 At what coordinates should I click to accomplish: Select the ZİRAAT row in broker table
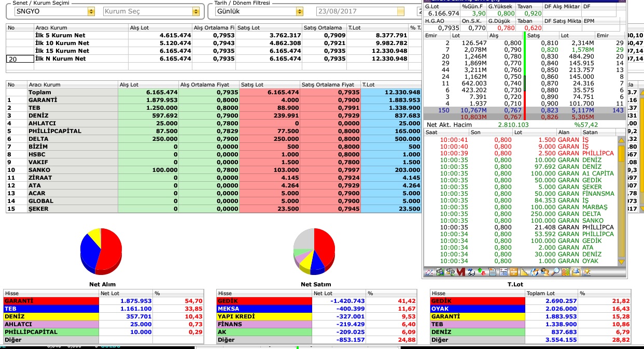click(213, 178)
